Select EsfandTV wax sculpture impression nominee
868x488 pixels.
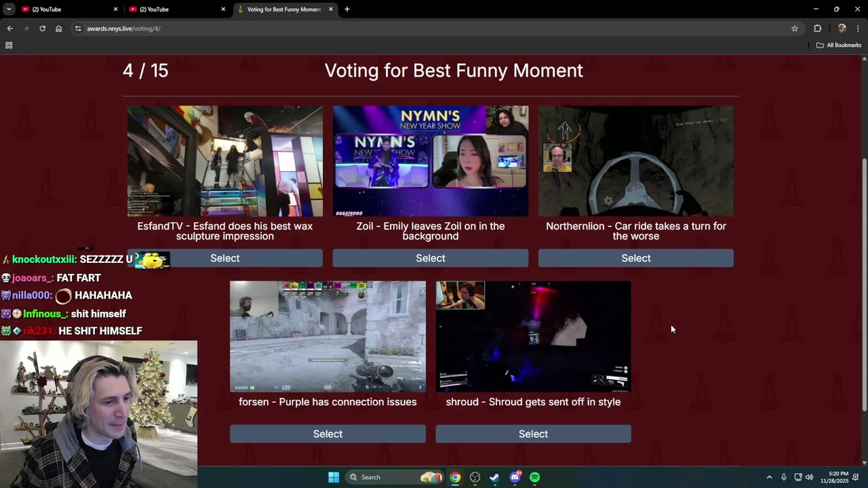pyautogui.click(x=225, y=258)
